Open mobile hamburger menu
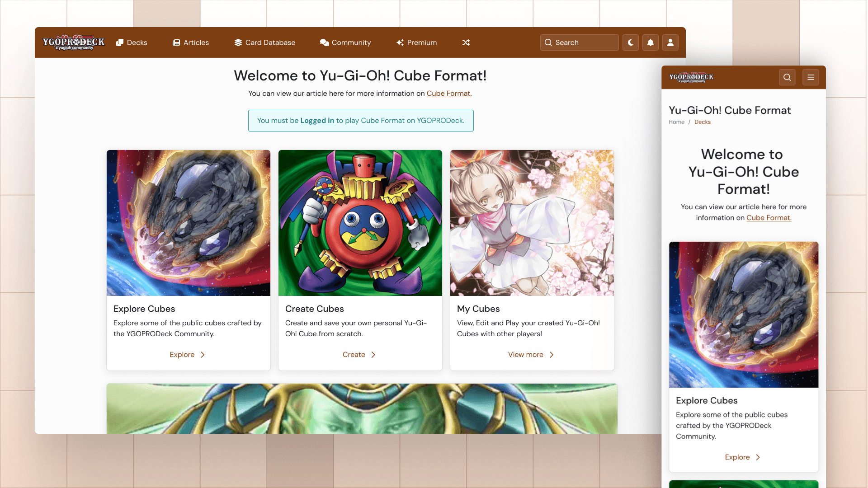Viewport: 868px width, 488px height. pyautogui.click(x=811, y=77)
